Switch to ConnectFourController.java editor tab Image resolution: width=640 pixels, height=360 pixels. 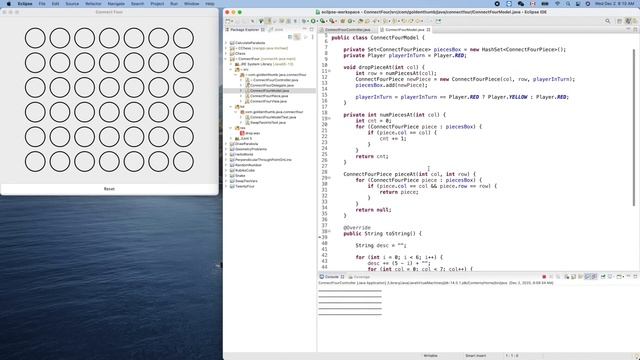click(347, 30)
